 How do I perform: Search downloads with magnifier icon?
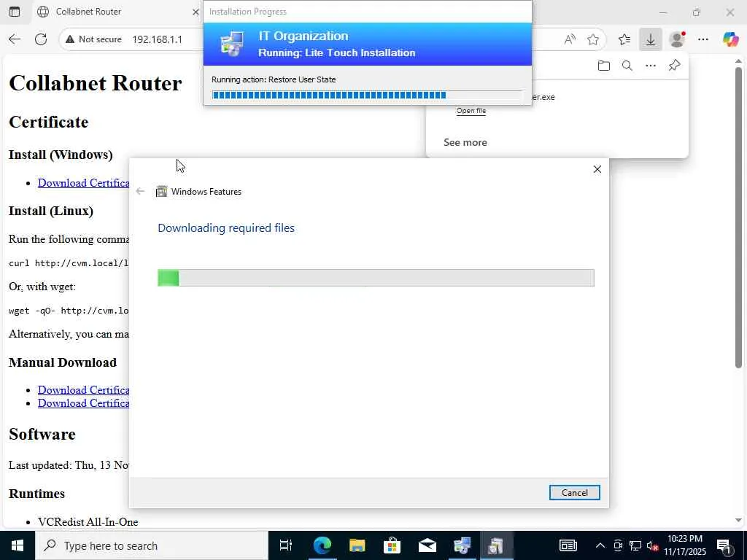627,66
